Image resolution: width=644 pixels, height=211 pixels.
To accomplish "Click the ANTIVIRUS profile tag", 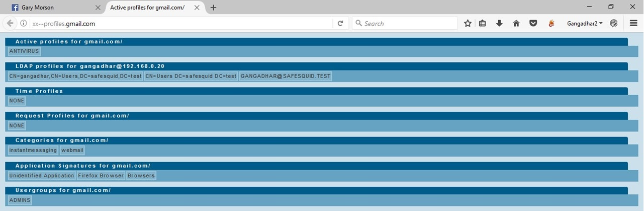I will pyautogui.click(x=24, y=51).
